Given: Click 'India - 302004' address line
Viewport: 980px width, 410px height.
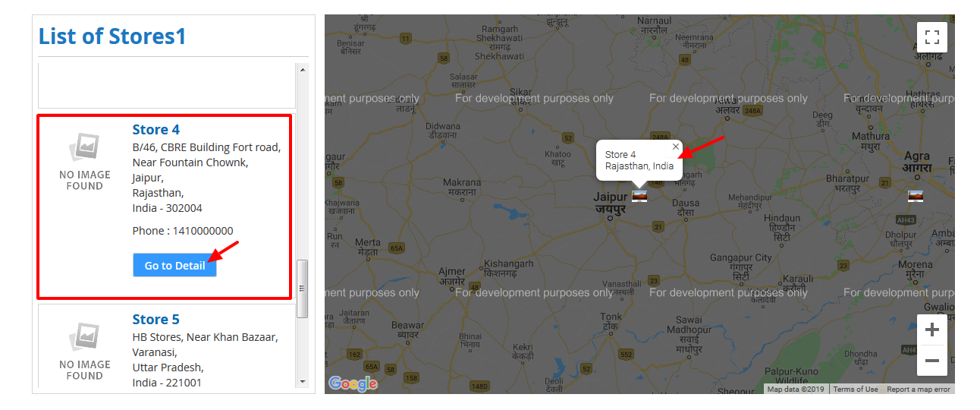Looking at the screenshot, I should point(168,208).
